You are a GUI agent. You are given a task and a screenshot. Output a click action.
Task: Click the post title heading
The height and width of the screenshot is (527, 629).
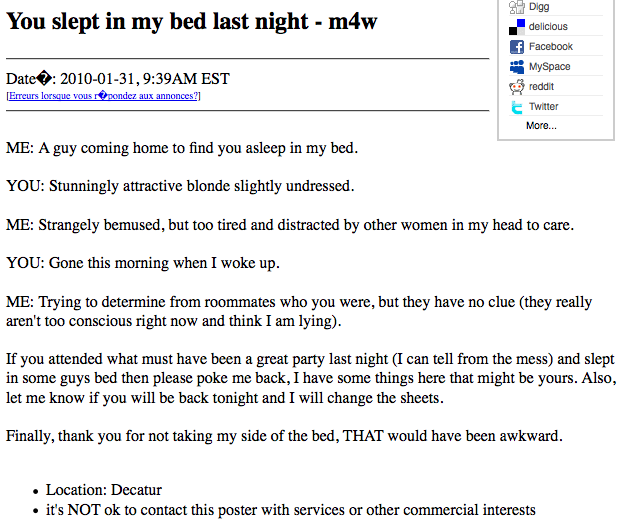coord(192,21)
